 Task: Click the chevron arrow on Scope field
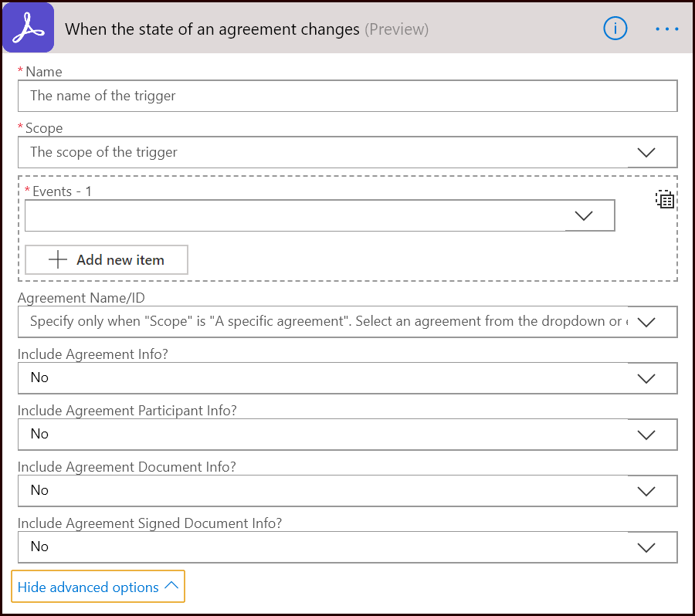coord(646,153)
